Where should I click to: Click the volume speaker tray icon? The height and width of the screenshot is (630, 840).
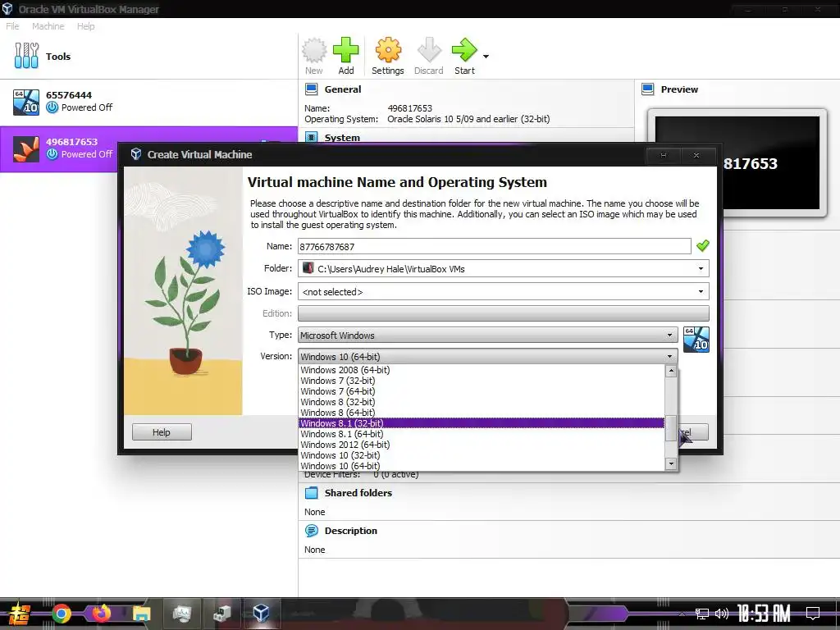[x=722, y=613]
